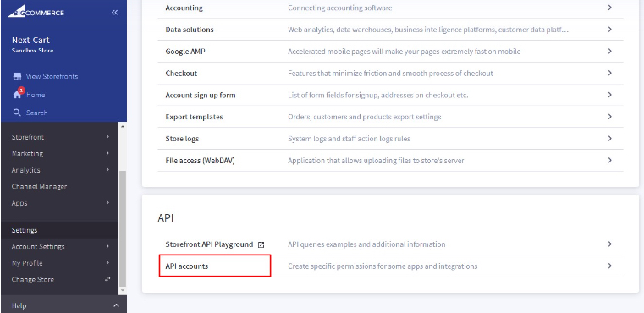The height and width of the screenshot is (313, 644).
Task: Open File access (WebDAV) settings
Action: [x=390, y=160]
